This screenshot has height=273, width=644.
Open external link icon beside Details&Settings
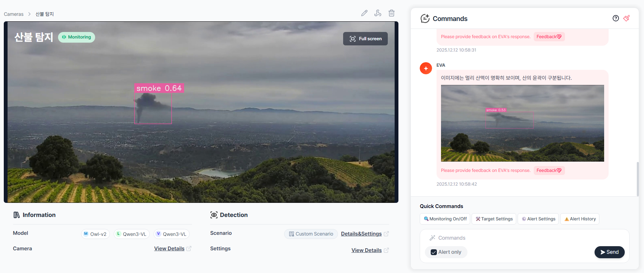tap(386, 234)
